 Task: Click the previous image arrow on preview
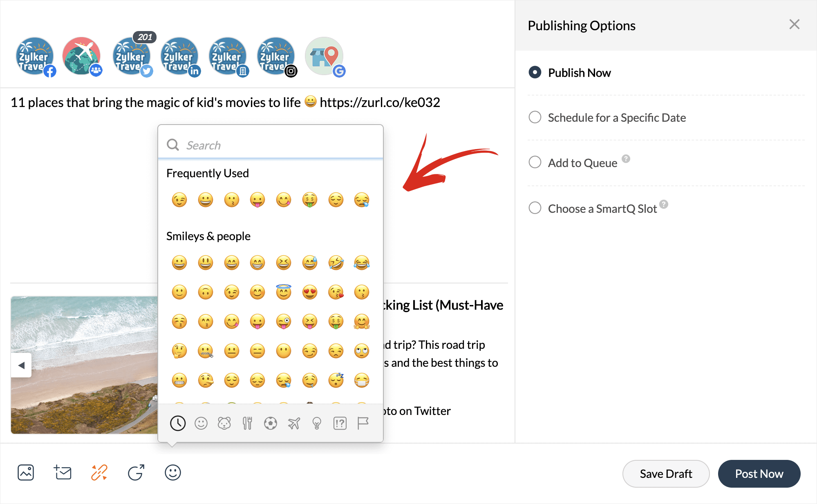pos(21,365)
